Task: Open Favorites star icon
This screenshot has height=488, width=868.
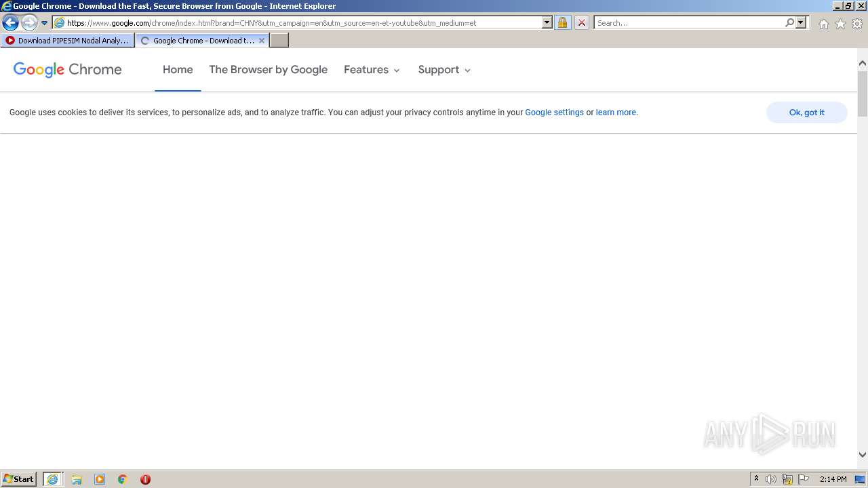Action: click(840, 24)
